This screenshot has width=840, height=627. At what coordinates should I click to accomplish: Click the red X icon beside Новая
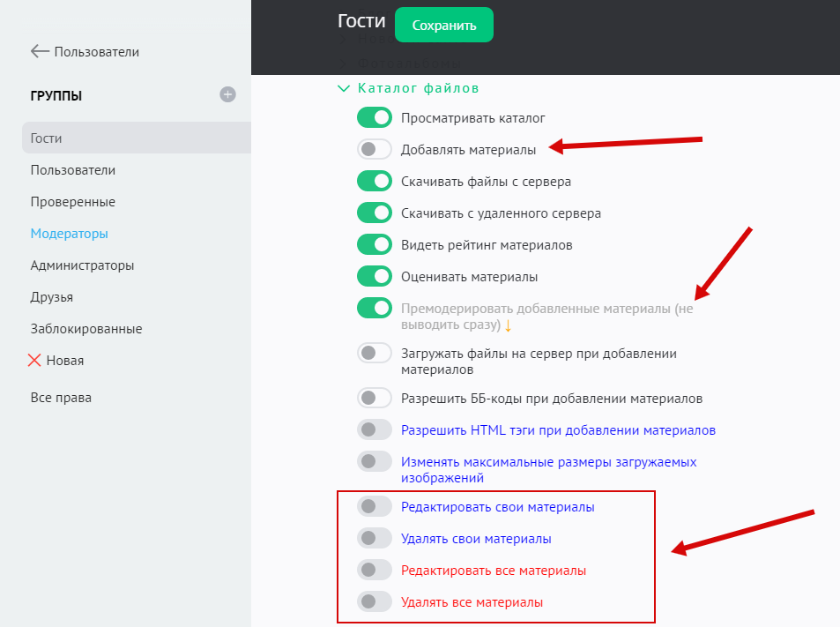35,360
